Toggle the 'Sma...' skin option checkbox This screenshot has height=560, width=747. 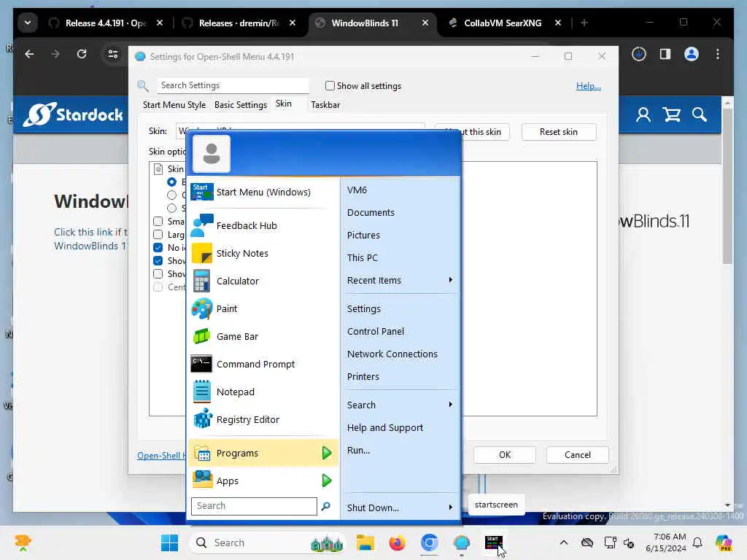coord(158,222)
